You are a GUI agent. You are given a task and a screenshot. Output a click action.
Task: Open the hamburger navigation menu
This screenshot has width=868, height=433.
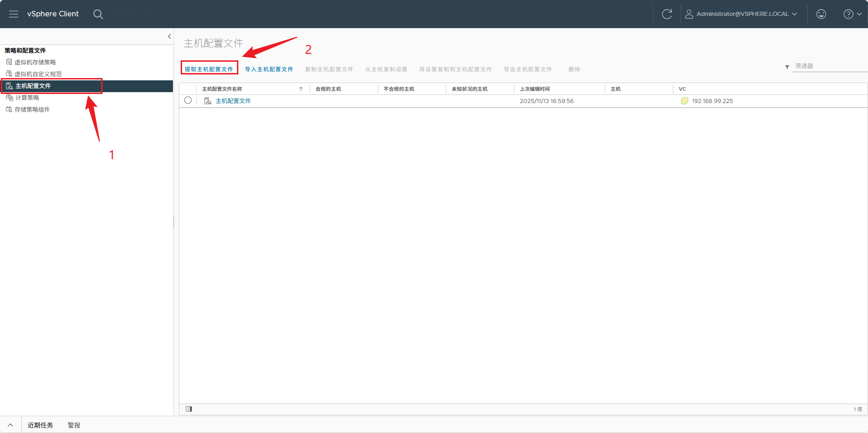14,14
